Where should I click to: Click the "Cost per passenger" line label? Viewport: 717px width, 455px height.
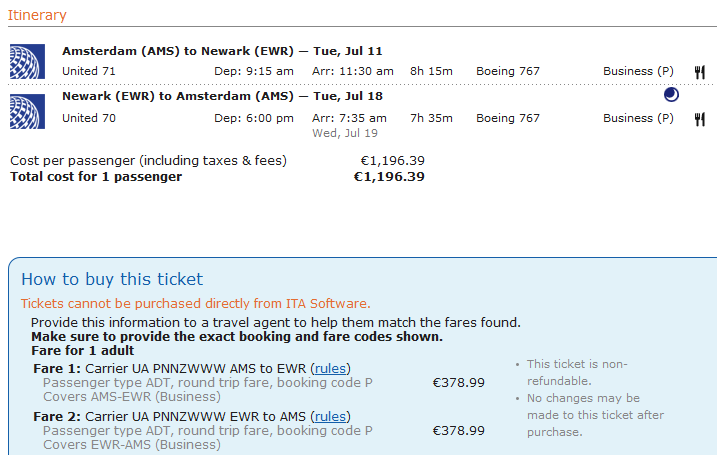148,160
